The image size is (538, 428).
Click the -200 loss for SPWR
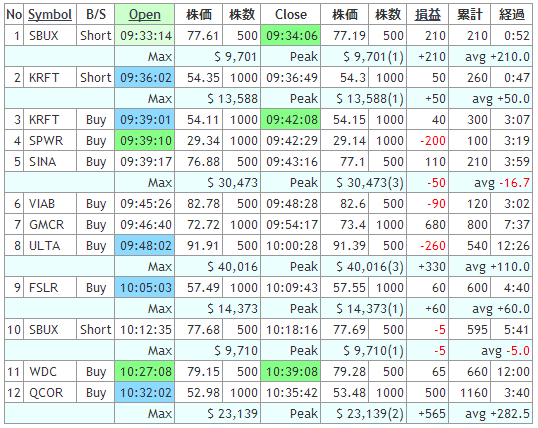433,141
